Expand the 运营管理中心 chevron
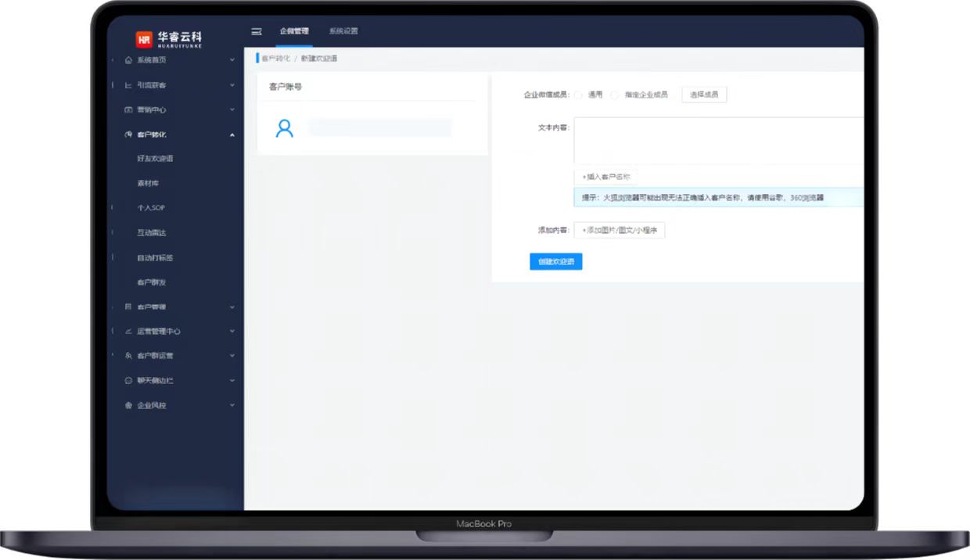 pyautogui.click(x=232, y=332)
